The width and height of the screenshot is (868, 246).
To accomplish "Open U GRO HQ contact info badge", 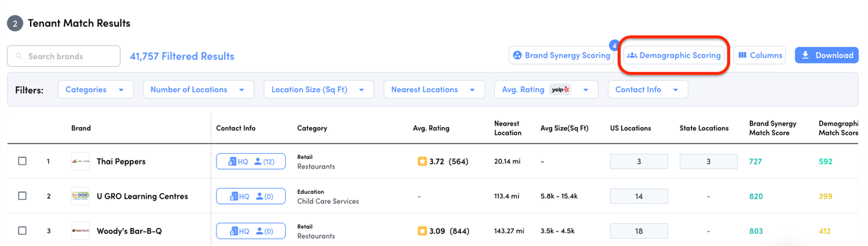I will [x=250, y=196].
